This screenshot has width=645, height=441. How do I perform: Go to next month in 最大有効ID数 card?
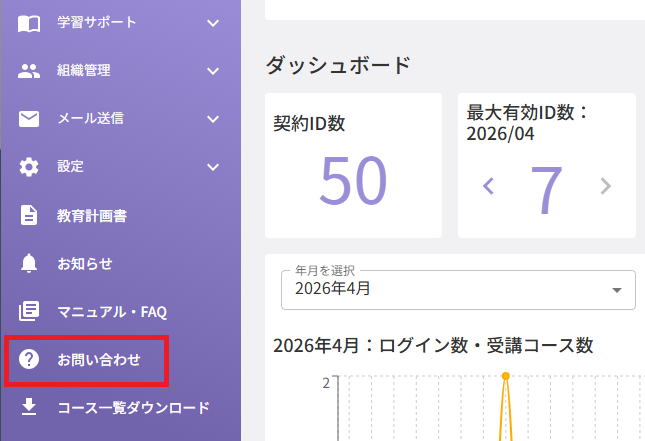point(606,186)
